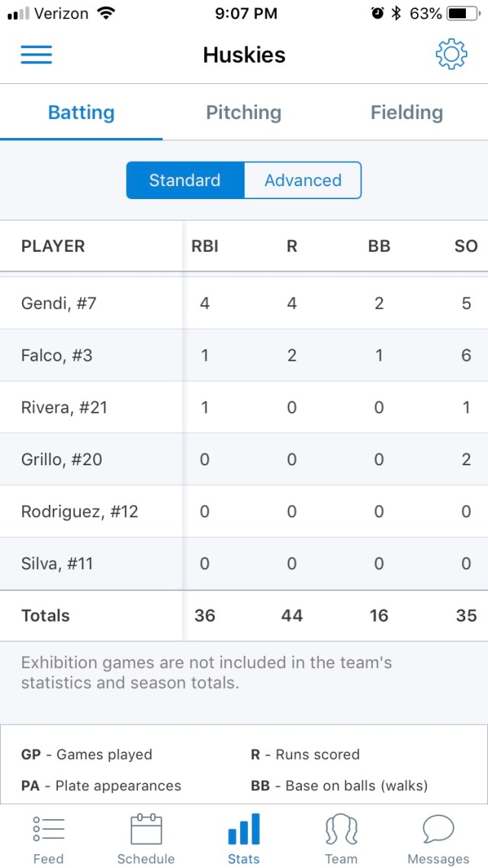Select the Standard stats toggle
This screenshot has width=488, height=868.
click(x=185, y=181)
